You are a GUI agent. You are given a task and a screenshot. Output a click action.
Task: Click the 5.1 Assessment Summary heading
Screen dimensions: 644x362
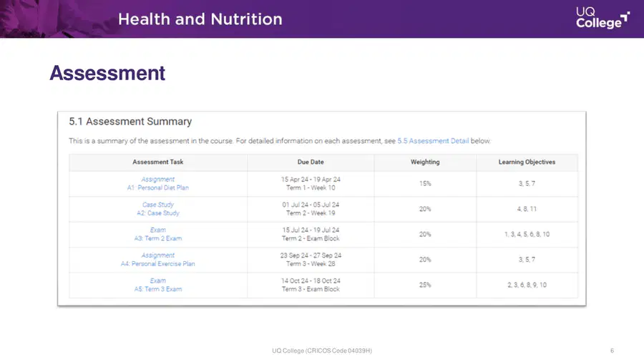[130, 122]
